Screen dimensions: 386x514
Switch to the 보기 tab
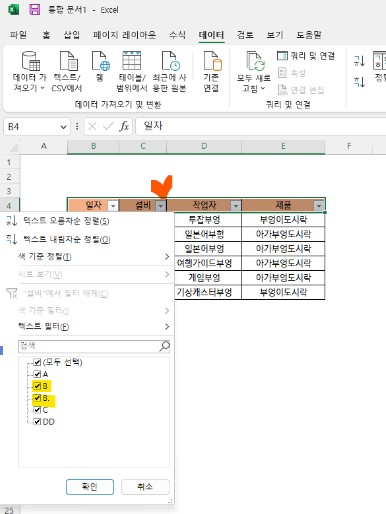[x=275, y=35]
